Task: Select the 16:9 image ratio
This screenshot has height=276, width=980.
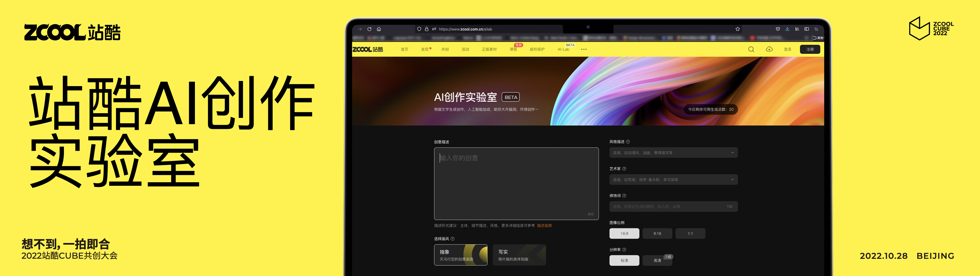Action: (624, 234)
